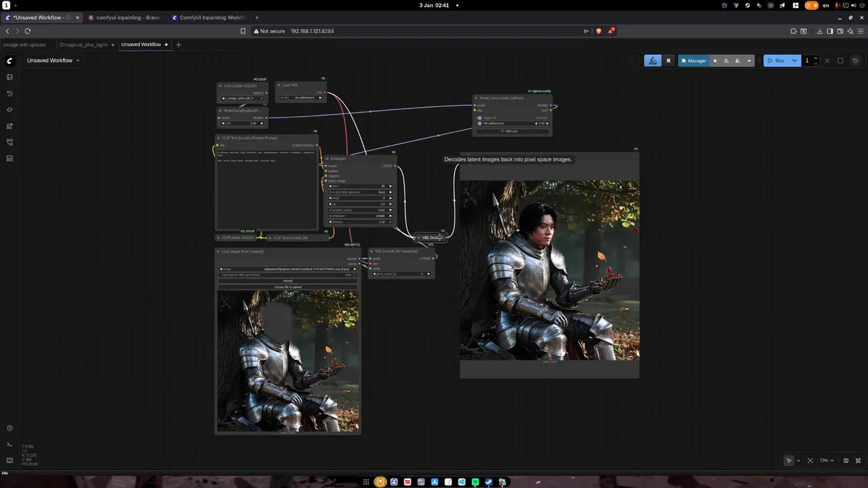
Task: Open the control after generate dropdown
Action: coord(359,192)
